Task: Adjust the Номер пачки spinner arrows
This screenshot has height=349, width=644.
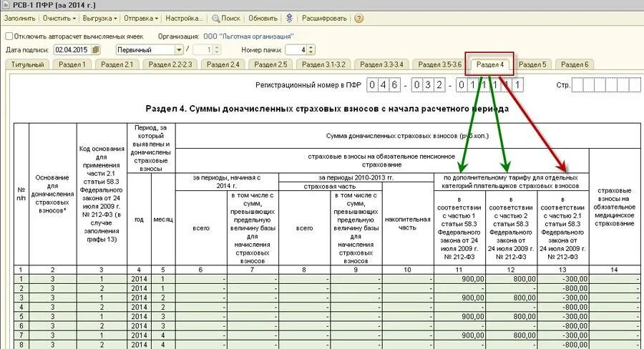Action: pos(311,49)
